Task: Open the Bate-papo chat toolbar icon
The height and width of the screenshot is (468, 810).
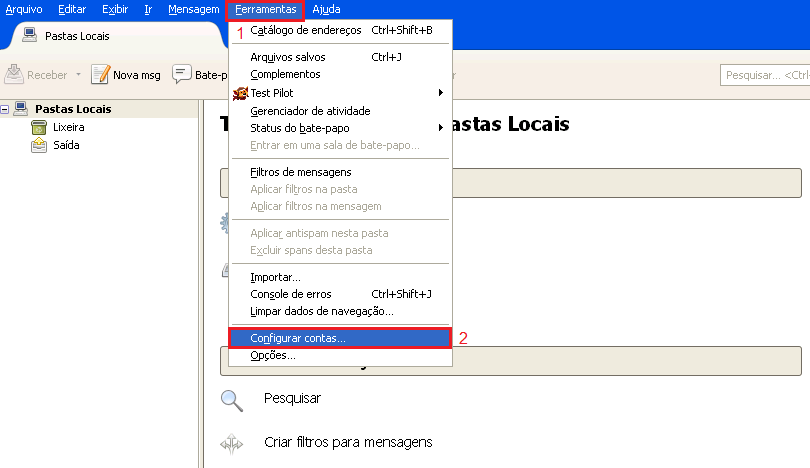Action: (x=182, y=75)
